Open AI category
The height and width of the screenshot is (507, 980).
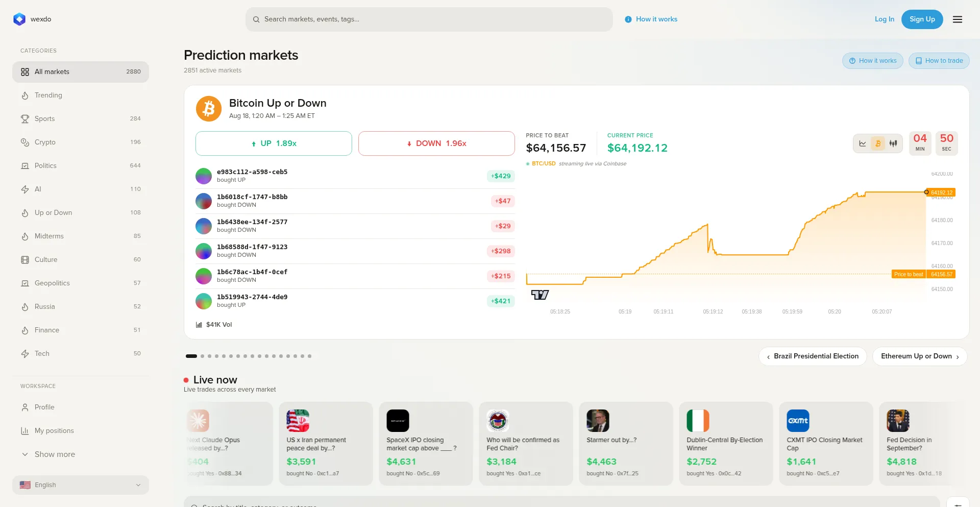(81, 189)
